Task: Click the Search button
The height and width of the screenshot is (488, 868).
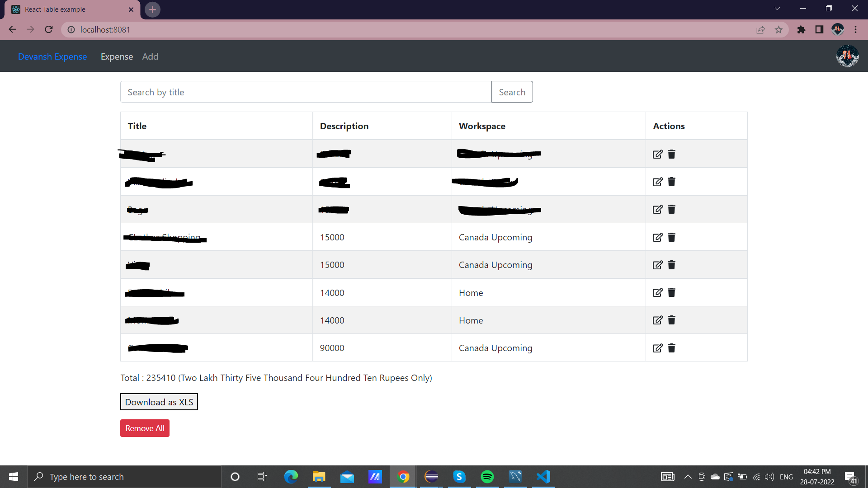Action: [x=512, y=92]
